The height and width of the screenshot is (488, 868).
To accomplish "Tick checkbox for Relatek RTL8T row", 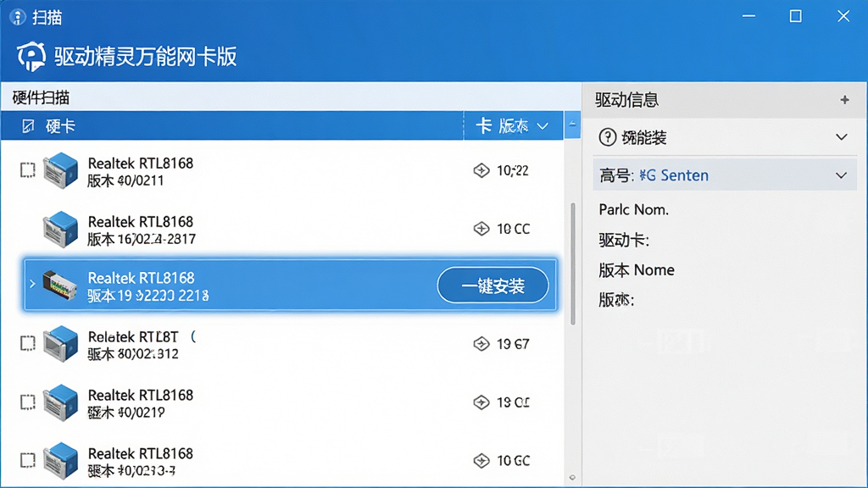I will click(x=28, y=344).
